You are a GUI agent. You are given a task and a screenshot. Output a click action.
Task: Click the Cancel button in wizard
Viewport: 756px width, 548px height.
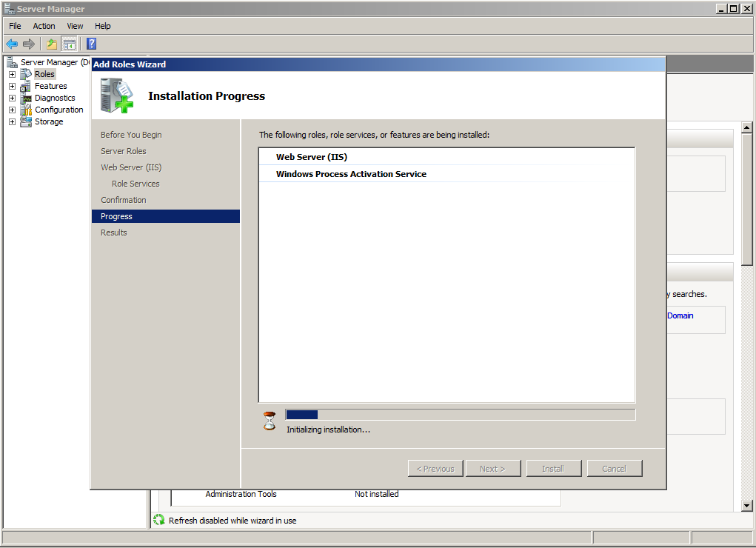point(615,469)
